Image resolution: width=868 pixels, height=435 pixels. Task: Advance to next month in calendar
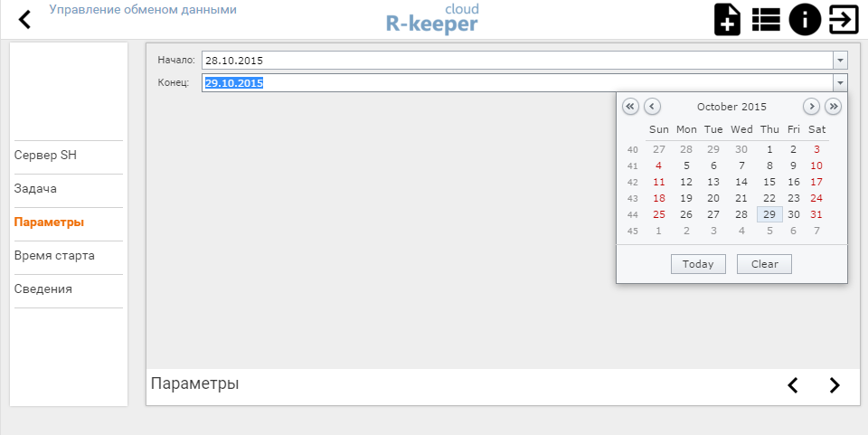click(x=812, y=107)
